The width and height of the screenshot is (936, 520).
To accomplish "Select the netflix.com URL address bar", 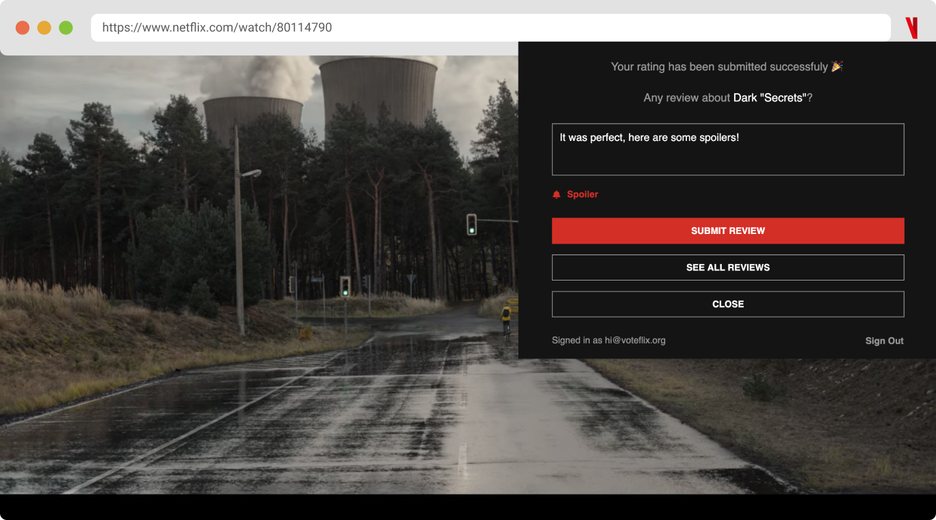I will click(x=490, y=27).
